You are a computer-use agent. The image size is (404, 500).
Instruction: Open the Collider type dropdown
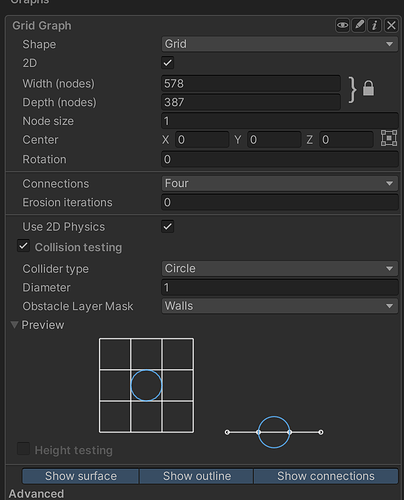(280, 268)
